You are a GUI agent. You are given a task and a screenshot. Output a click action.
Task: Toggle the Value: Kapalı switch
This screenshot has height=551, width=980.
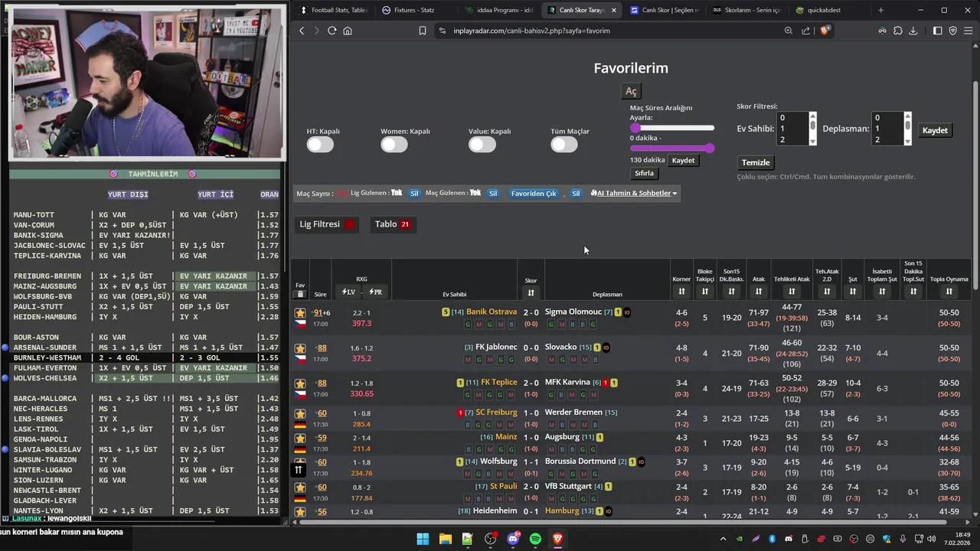click(x=482, y=145)
